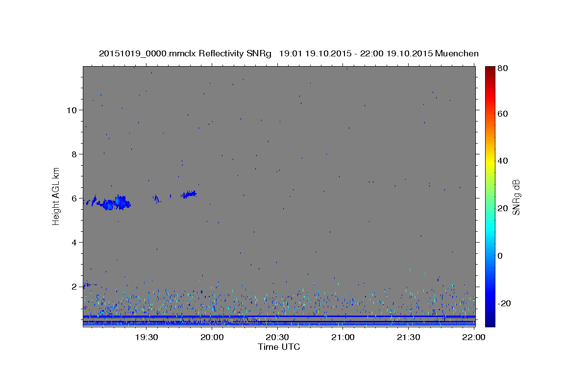Click the height tick label 4
588x392 pixels.
click(x=74, y=243)
